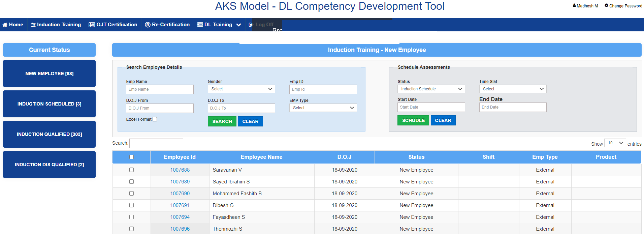Open OJT Certification menu
Screen dimensions: 644x234
tap(113, 25)
